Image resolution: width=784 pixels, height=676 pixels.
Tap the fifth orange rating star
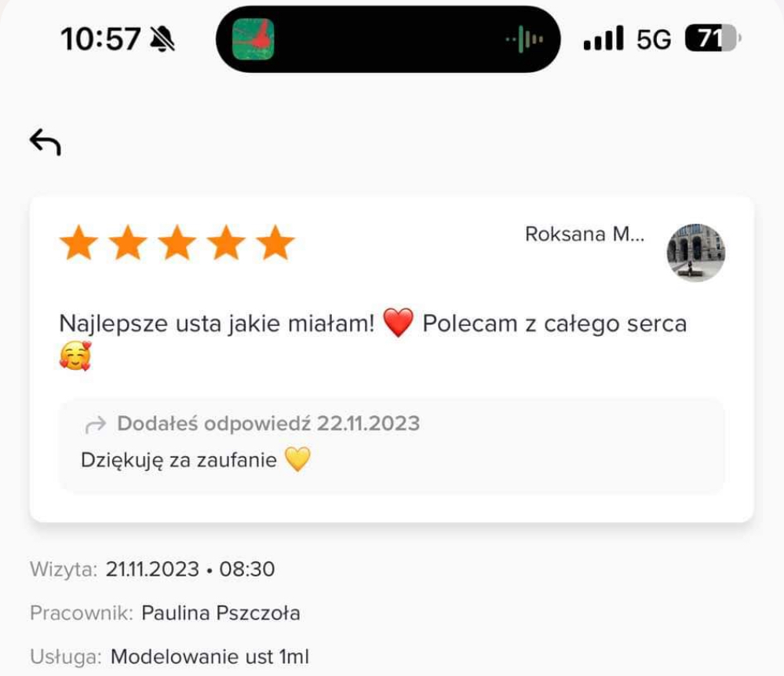tap(275, 243)
